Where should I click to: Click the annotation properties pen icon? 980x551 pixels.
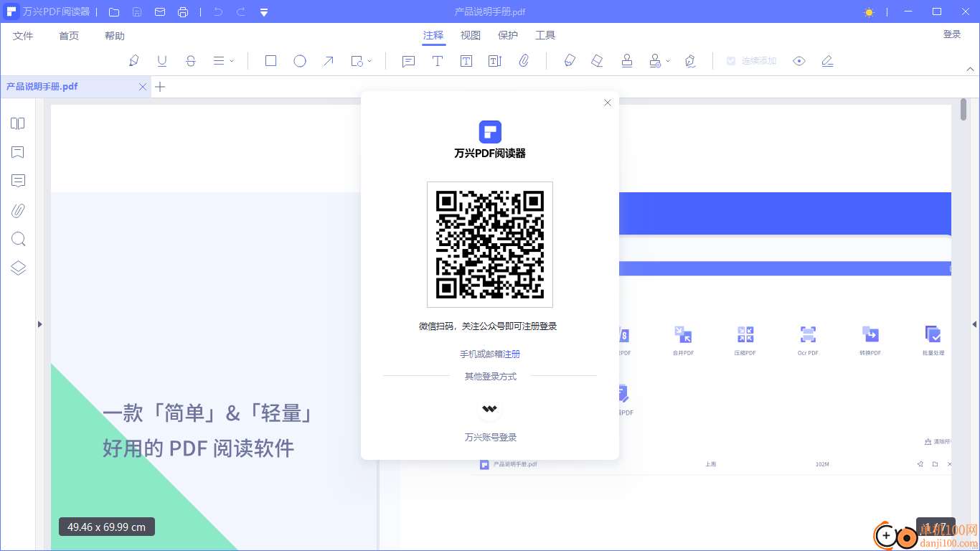click(x=827, y=61)
